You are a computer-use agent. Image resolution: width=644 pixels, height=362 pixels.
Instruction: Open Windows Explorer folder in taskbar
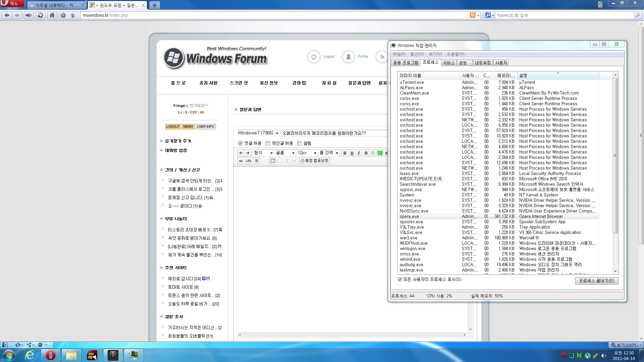coord(71,355)
